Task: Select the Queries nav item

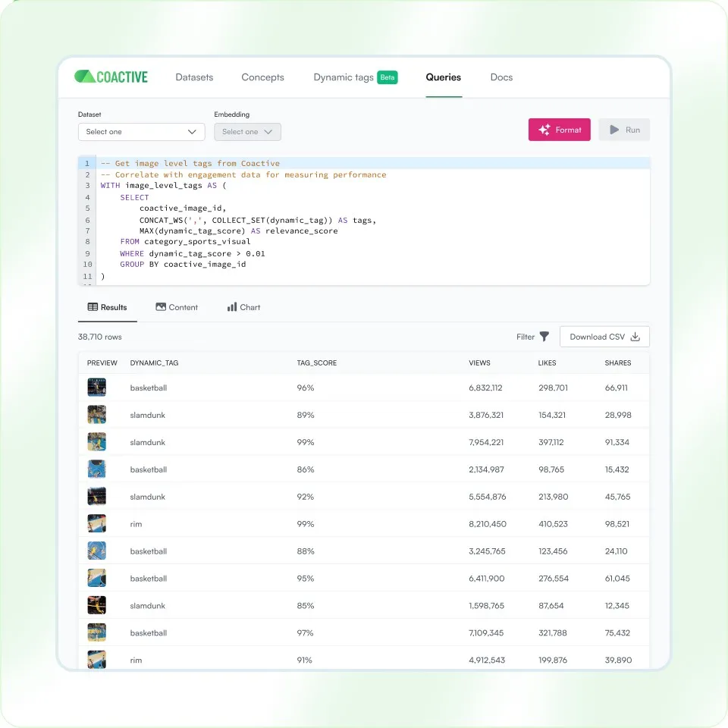Action: click(444, 77)
